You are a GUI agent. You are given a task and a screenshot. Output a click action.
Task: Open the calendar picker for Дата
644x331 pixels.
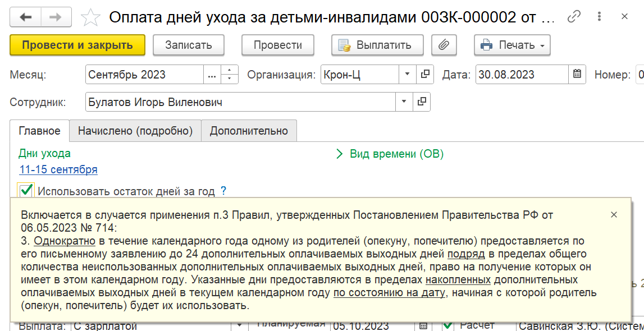pyautogui.click(x=577, y=75)
